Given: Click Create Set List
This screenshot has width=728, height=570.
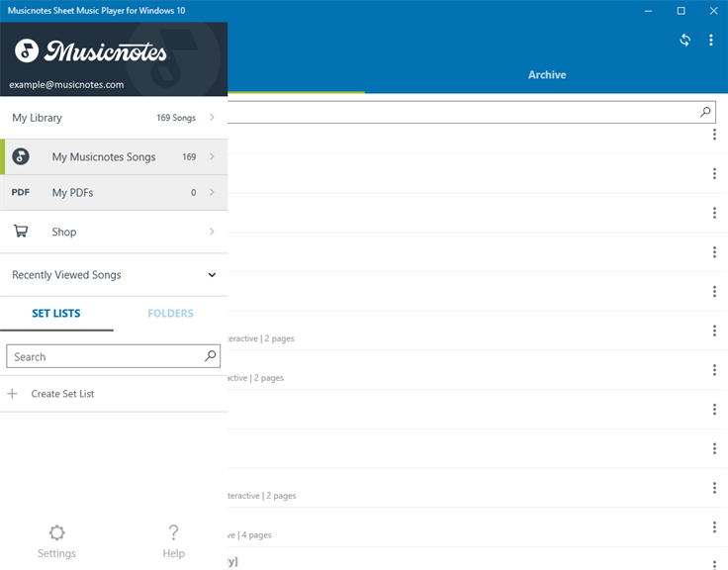Looking at the screenshot, I should (114, 394).
